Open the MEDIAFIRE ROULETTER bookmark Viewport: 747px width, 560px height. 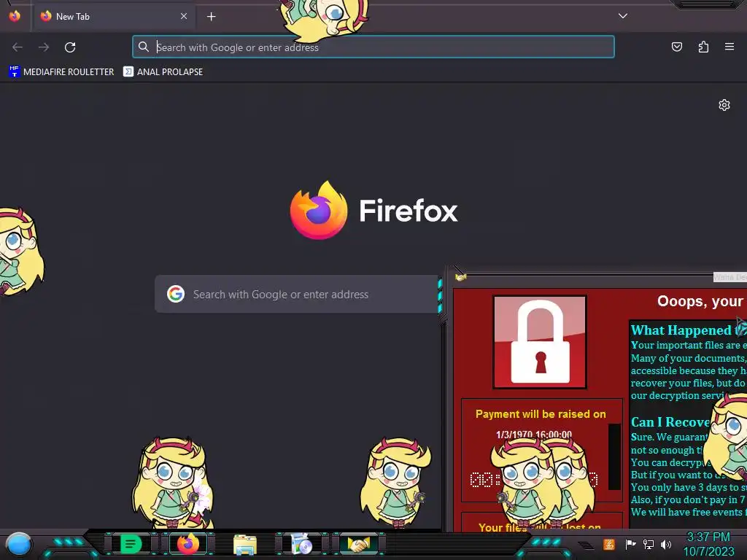[61, 72]
